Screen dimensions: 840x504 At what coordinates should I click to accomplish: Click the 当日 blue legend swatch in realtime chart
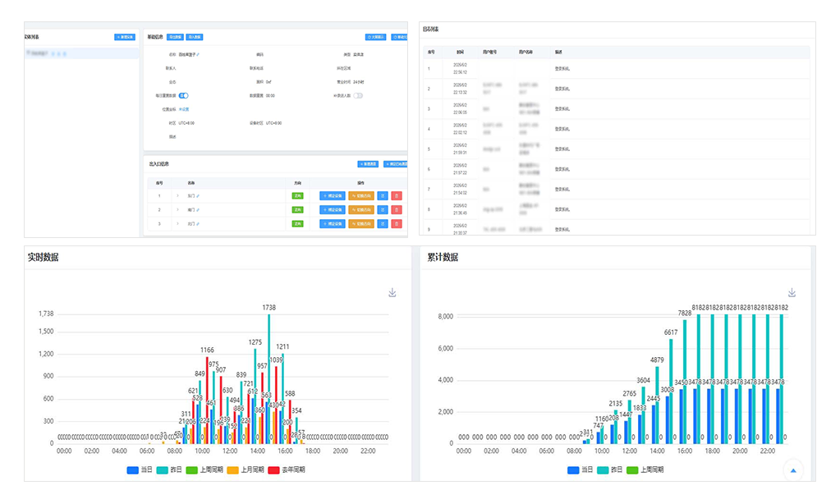(x=133, y=470)
